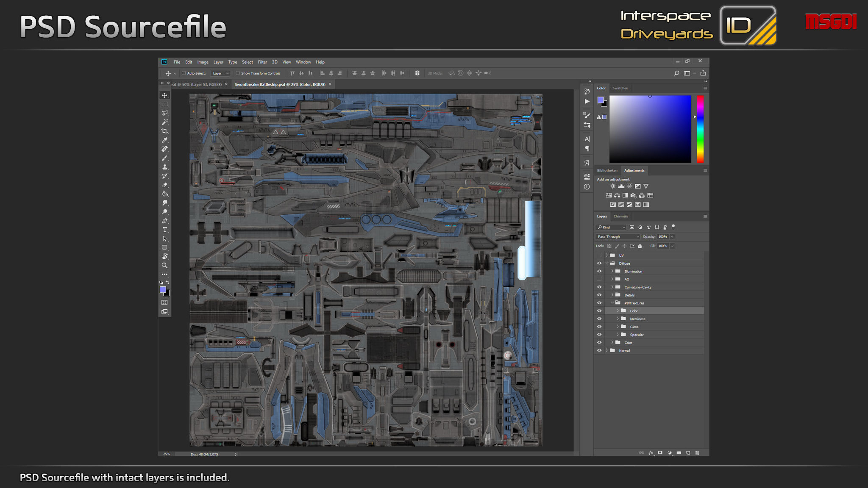Open the Filter menu
The height and width of the screenshot is (488, 868).
click(262, 62)
